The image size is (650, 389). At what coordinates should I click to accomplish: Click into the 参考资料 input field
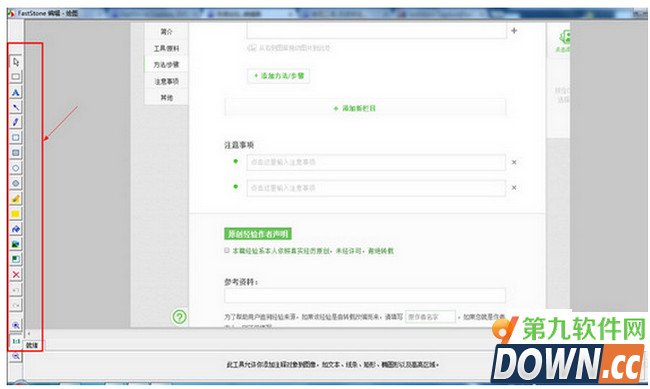coord(365,296)
